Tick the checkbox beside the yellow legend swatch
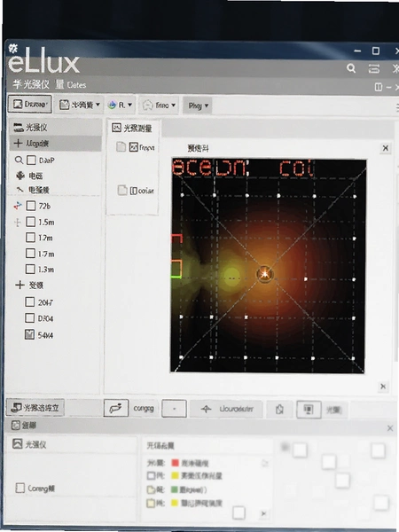Viewport: 399px width, 532px height. pos(151,475)
